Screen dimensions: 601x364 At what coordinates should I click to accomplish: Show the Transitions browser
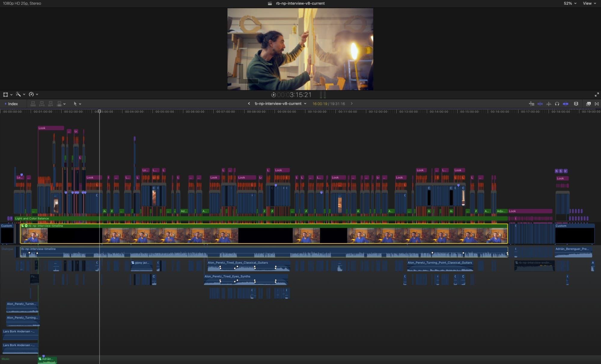tap(597, 104)
